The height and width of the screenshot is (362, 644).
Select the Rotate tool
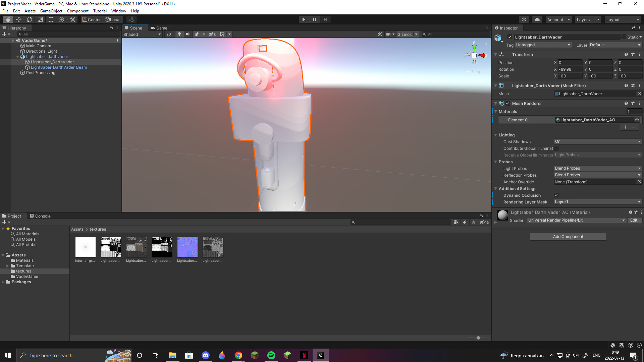(30, 19)
